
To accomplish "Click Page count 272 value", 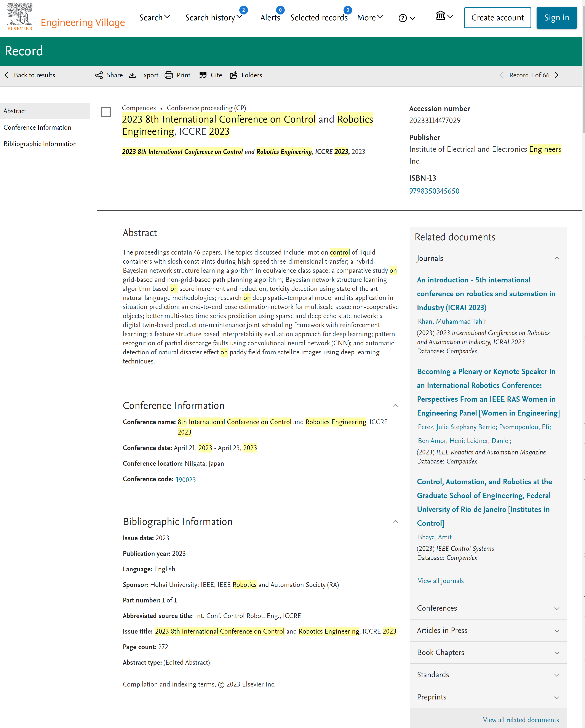I will (163, 647).
